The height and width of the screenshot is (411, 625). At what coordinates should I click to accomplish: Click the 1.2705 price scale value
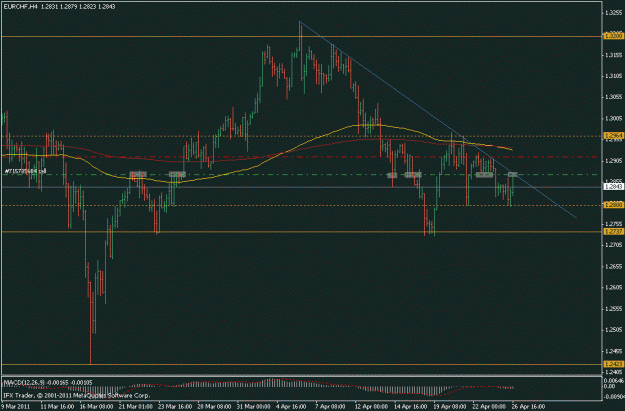[613, 245]
